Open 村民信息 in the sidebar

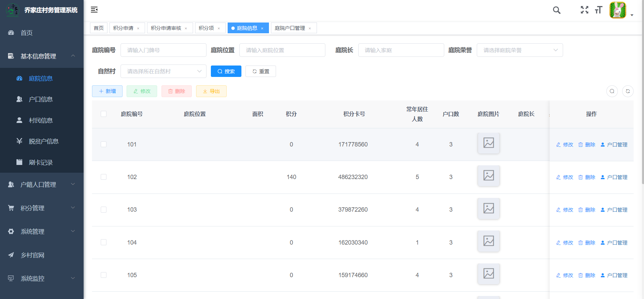point(41,120)
